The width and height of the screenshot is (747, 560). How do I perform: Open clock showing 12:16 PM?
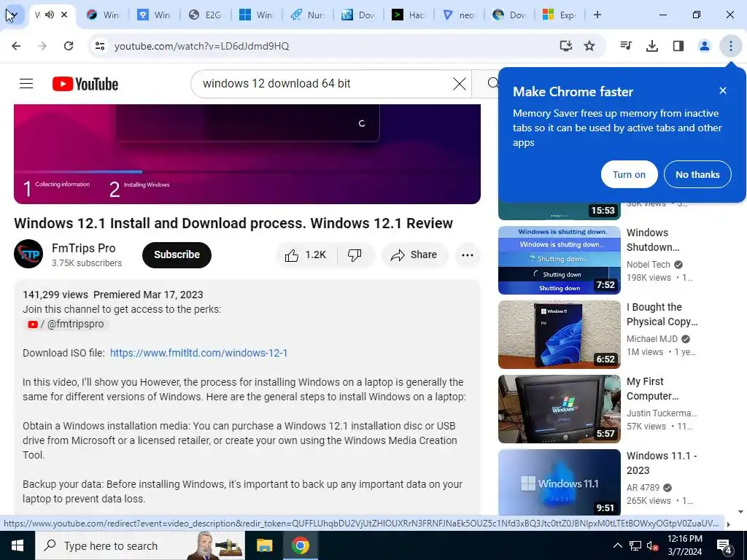click(684, 545)
